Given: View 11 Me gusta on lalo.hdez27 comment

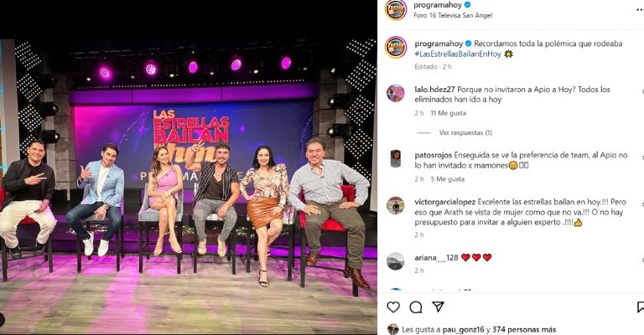Looking at the screenshot, I should tap(448, 113).
